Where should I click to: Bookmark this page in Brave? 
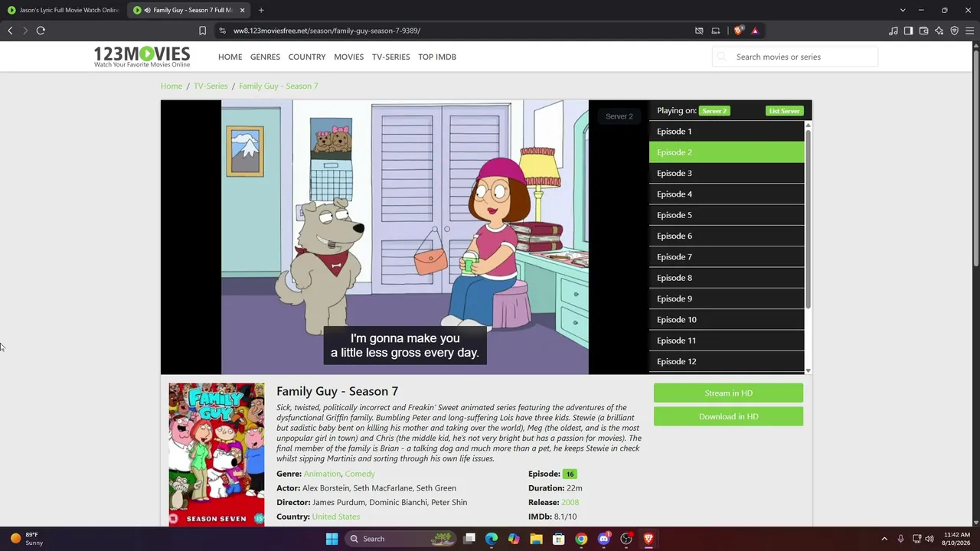point(202,31)
